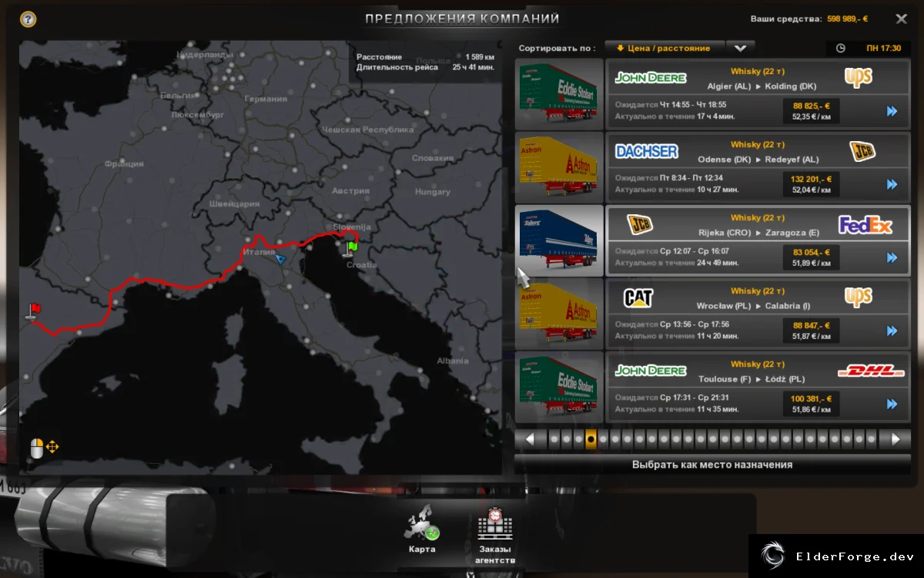Open the Карта tab

(x=422, y=530)
